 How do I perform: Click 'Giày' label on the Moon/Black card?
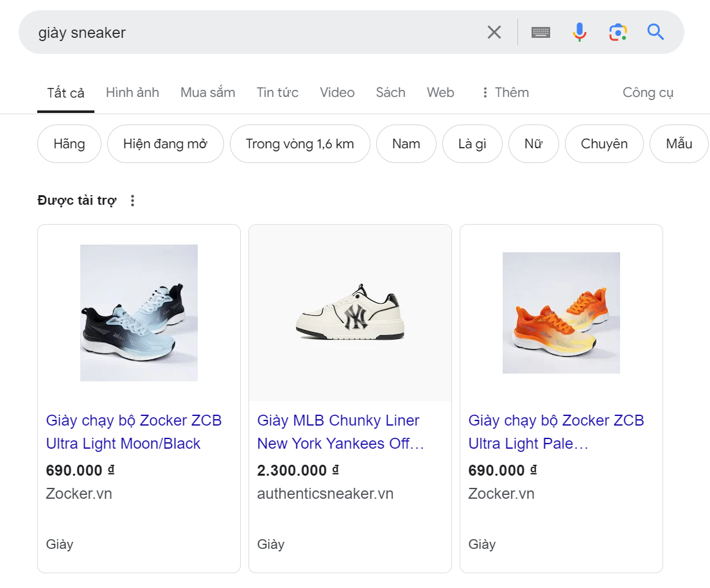(59, 544)
